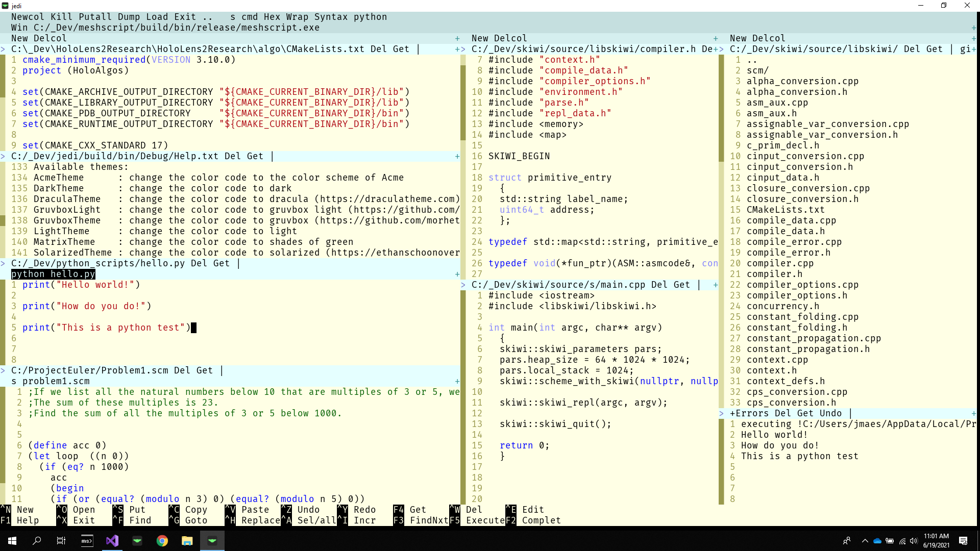980x551 pixels.
Task: Toggle Syntax highlighting in top bar
Action: [x=331, y=17]
